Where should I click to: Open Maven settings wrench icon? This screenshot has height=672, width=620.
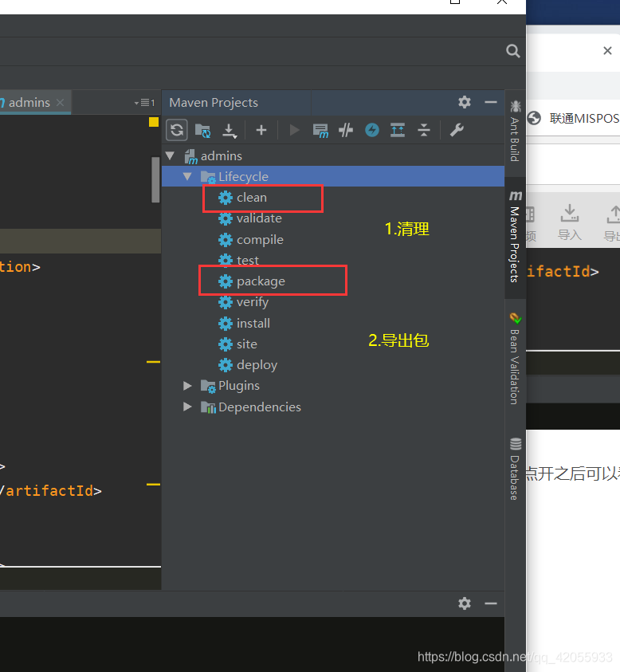(x=457, y=130)
